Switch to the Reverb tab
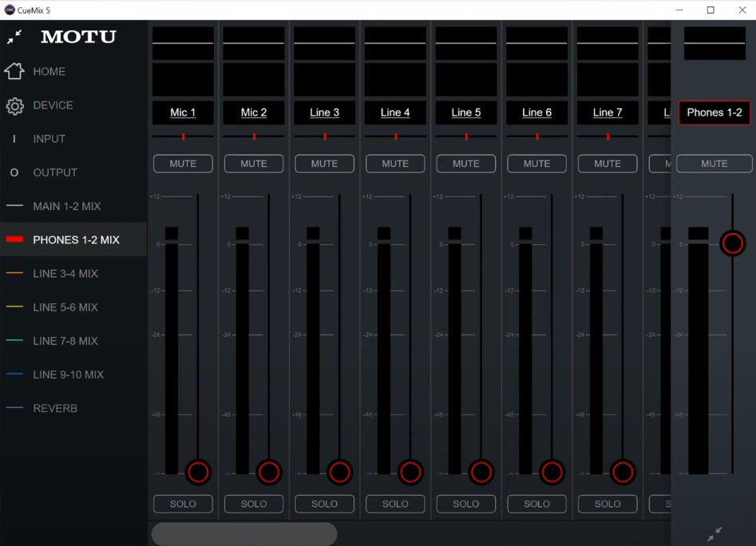Screen dimensions: 756x546 (x=55, y=408)
